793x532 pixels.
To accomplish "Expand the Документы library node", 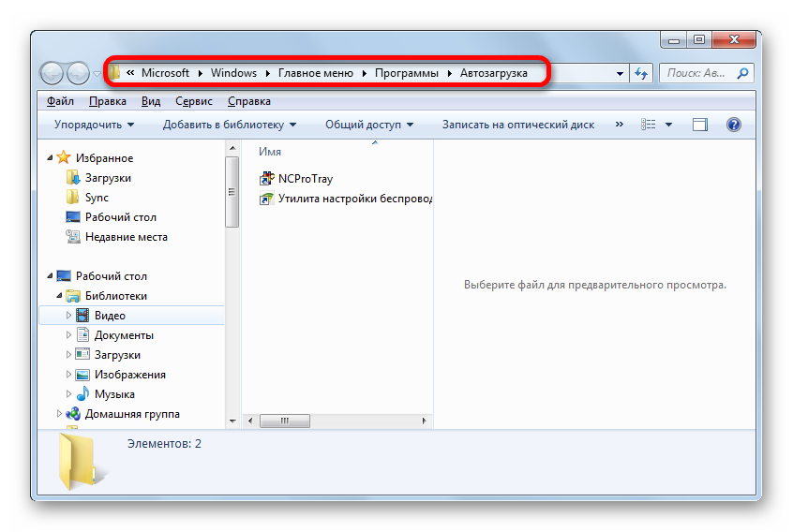I will click(68, 335).
